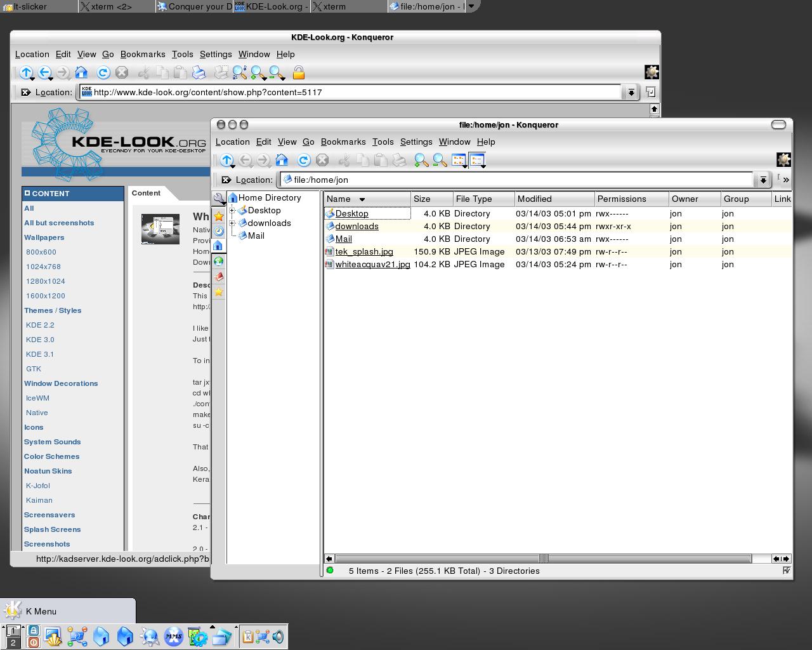Screen dimensions: 812x650
Task: Click the volume speaker icon in system tray
Action: (278, 636)
